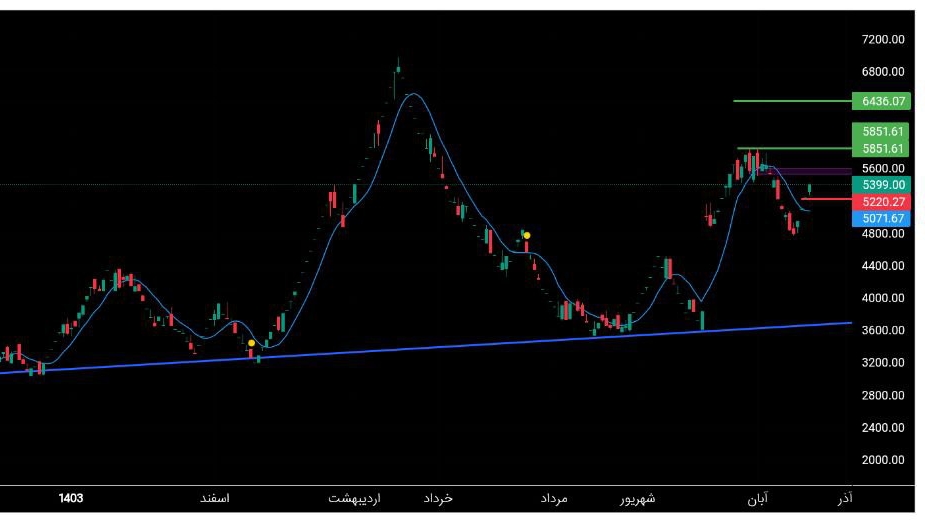Select the short red horizontal line at 5220.27
Screen dimensions: 925x520
[826, 200]
